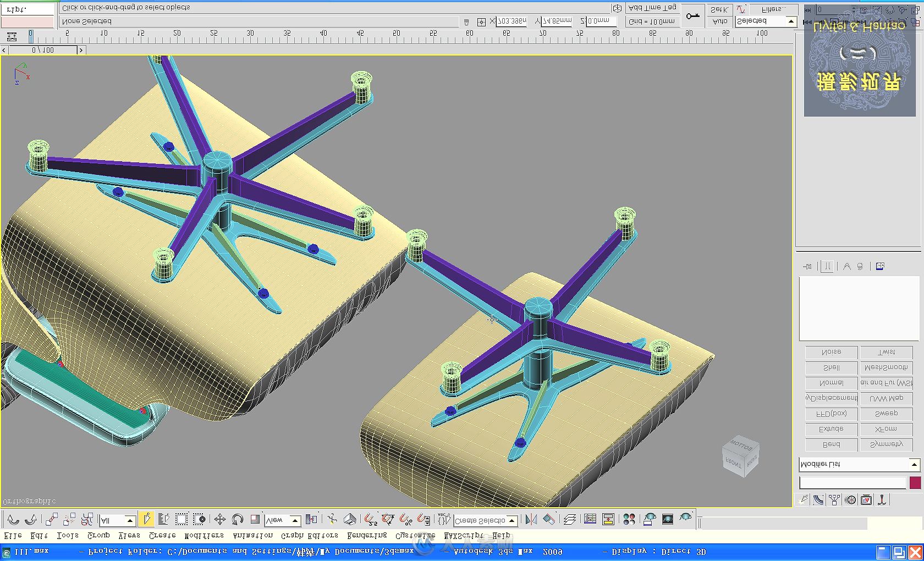The height and width of the screenshot is (561, 924).
Task: Click the 0 / 100 time slider
Action: tap(43, 50)
